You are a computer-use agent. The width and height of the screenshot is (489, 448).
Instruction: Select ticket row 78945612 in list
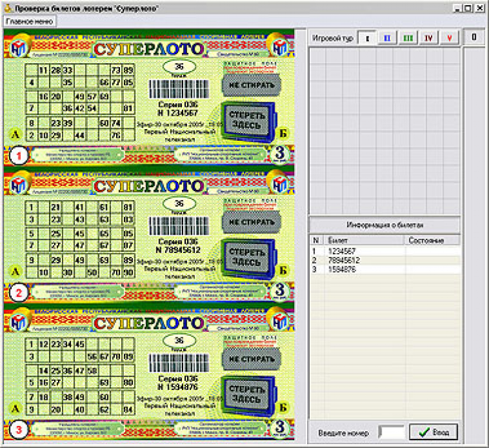(x=385, y=260)
